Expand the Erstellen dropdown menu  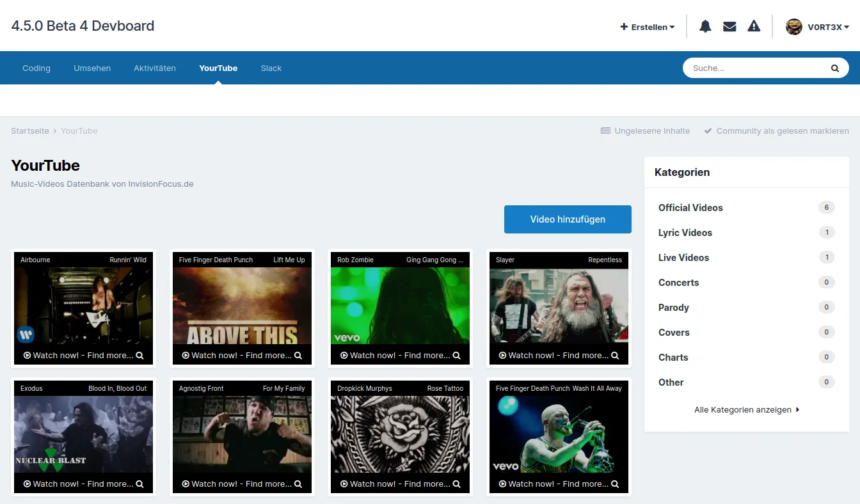(x=648, y=27)
